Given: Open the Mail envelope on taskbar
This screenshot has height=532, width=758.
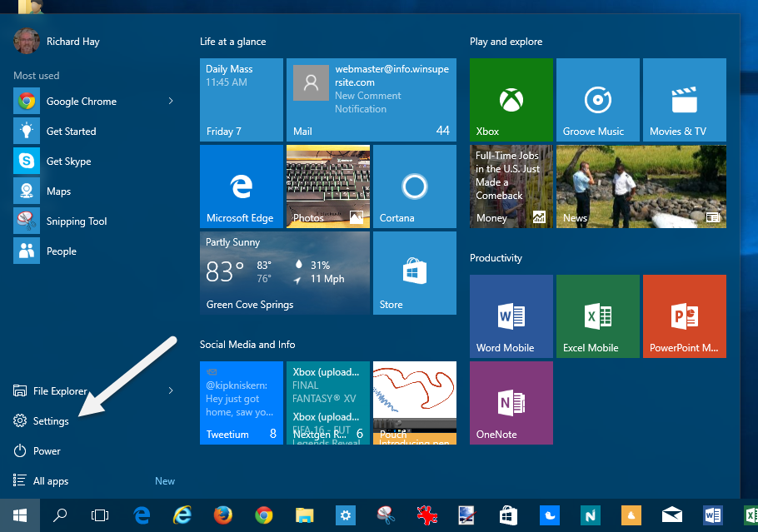Looking at the screenshot, I should 671,515.
